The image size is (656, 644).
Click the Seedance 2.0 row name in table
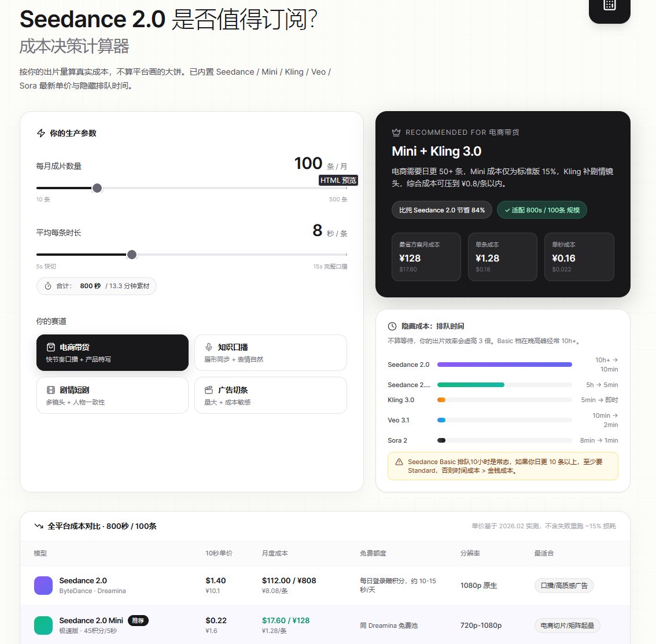(83, 580)
